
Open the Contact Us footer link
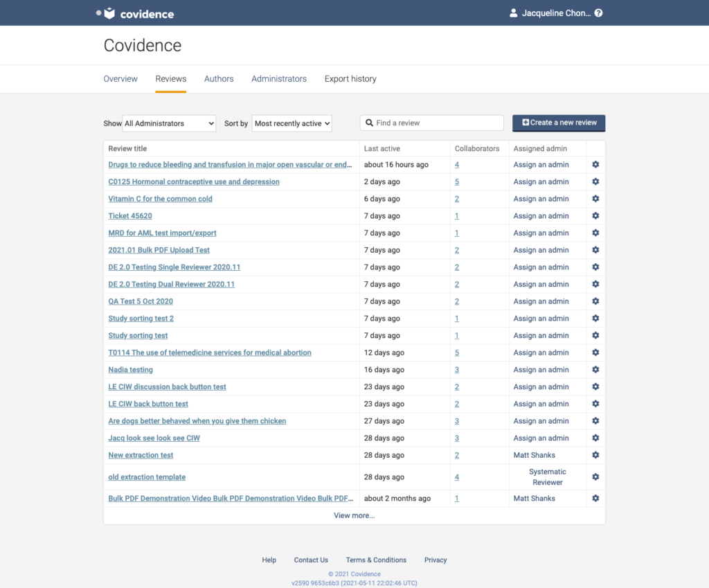pos(311,560)
